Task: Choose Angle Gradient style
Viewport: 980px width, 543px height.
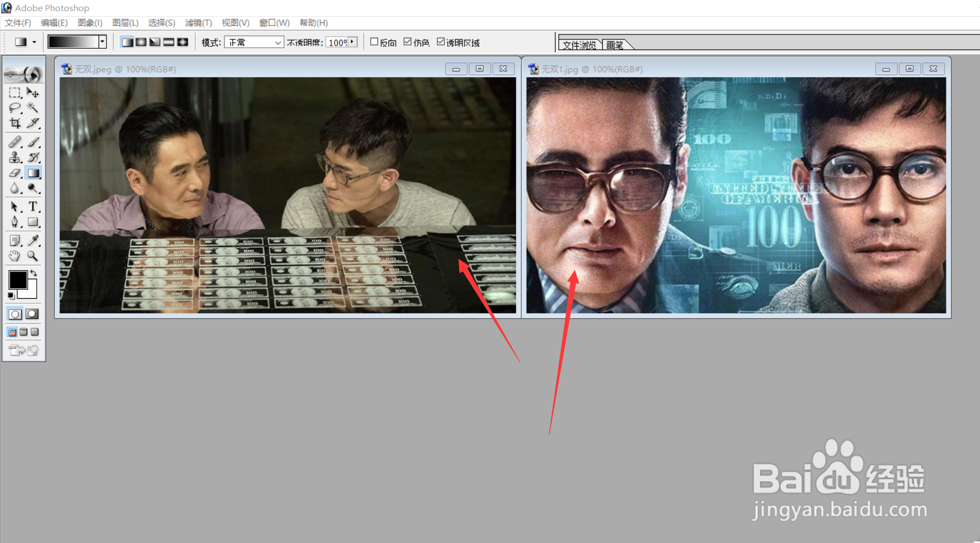Action: pos(155,42)
